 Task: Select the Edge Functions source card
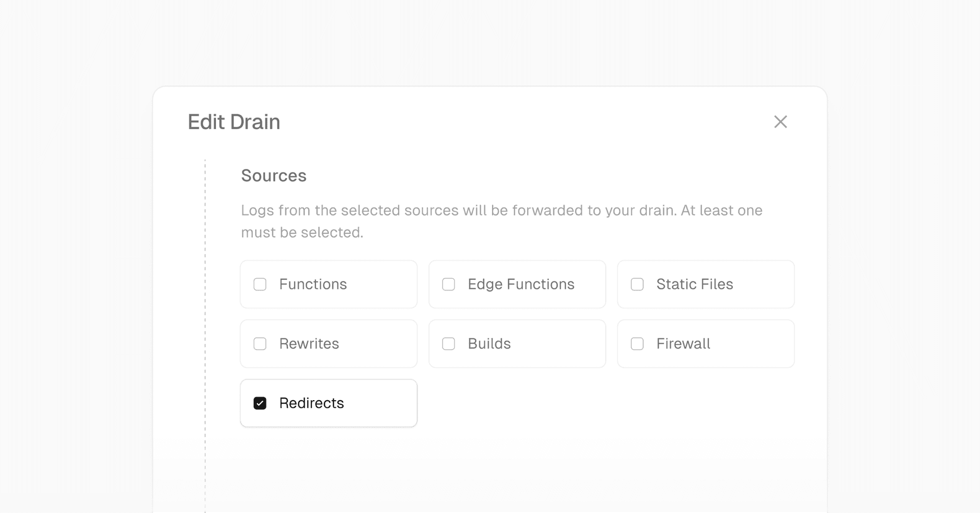[517, 284]
